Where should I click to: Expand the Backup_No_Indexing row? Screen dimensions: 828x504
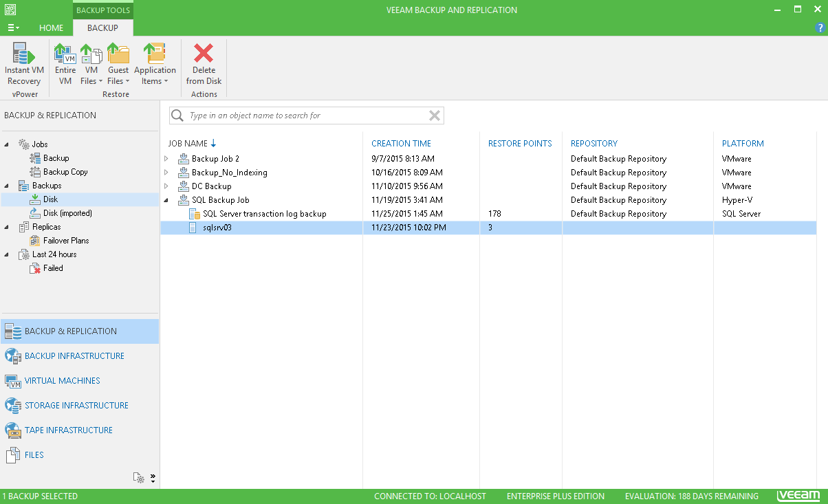point(166,173)
